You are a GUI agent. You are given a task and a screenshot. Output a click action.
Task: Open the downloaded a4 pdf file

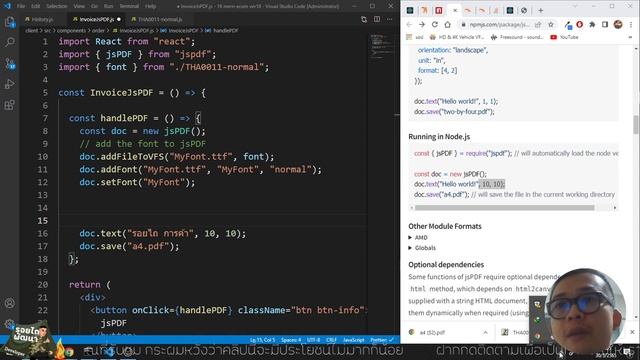(x=432, y=332)
